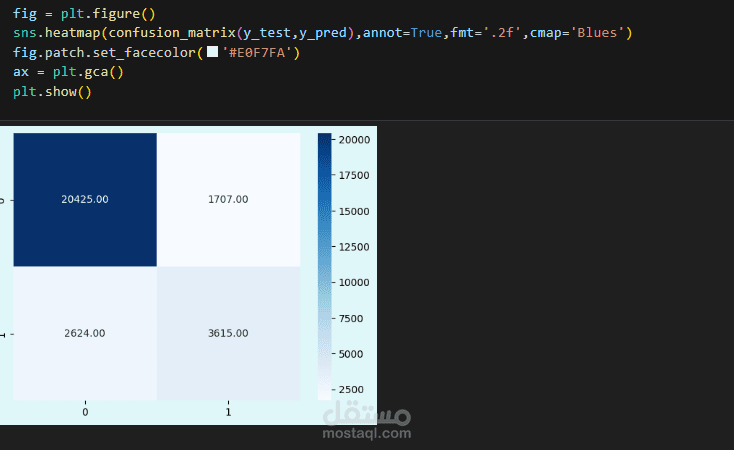Click the heatmap cell showing 1707.00
734x450 pixels.
pyautogui.click(x=228, y=199)
